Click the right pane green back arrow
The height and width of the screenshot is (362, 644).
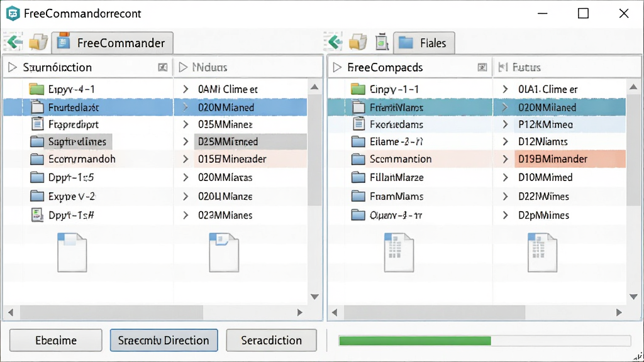point(334,42)
